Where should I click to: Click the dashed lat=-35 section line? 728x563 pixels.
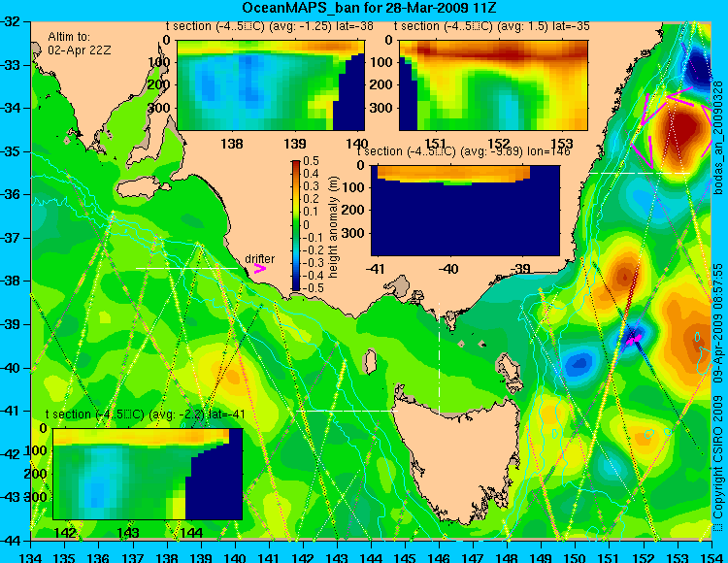tap(640, 173)
